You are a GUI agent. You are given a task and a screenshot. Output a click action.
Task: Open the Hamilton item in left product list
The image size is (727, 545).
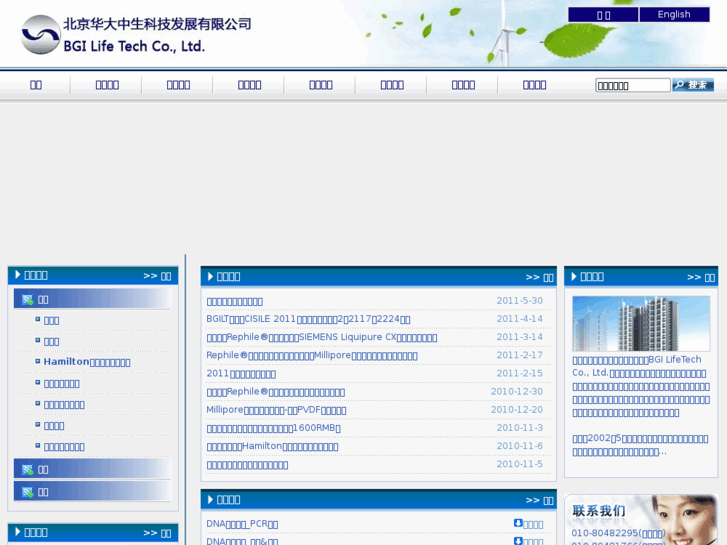tap(87, 362)
